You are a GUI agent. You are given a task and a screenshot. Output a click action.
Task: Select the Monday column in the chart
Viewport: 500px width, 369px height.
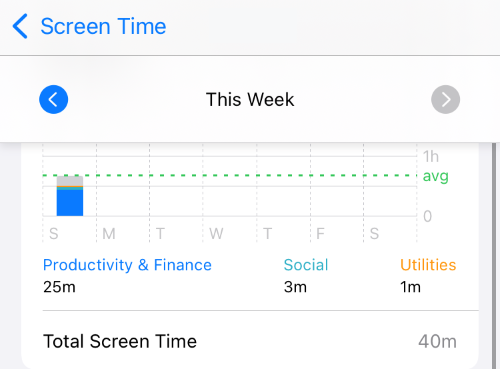[x=123, y=193]
